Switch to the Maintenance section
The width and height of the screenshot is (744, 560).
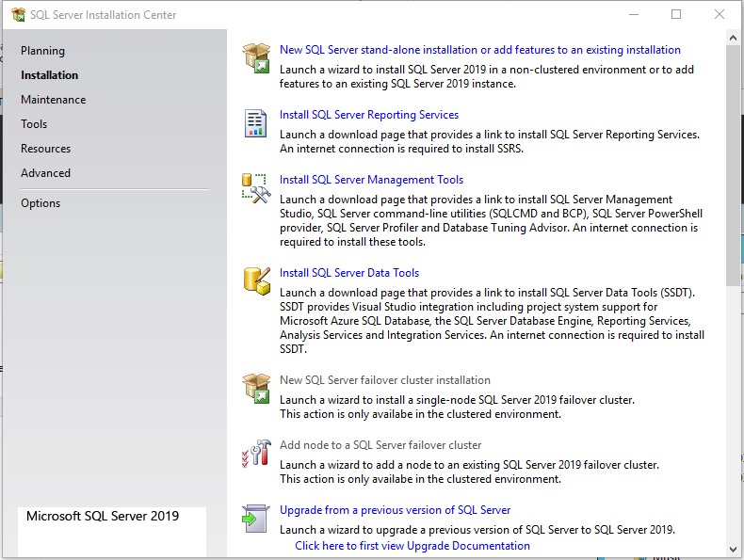[x=53, y=100]
